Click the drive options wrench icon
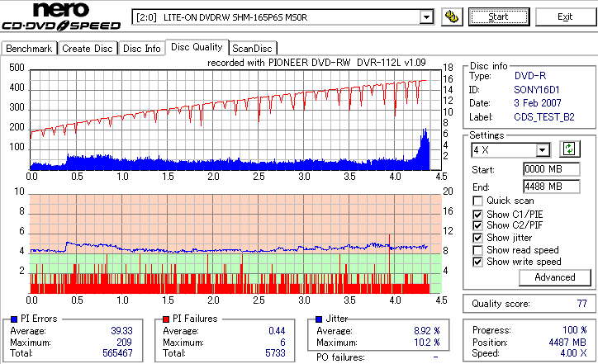 (x=452, y=17)
